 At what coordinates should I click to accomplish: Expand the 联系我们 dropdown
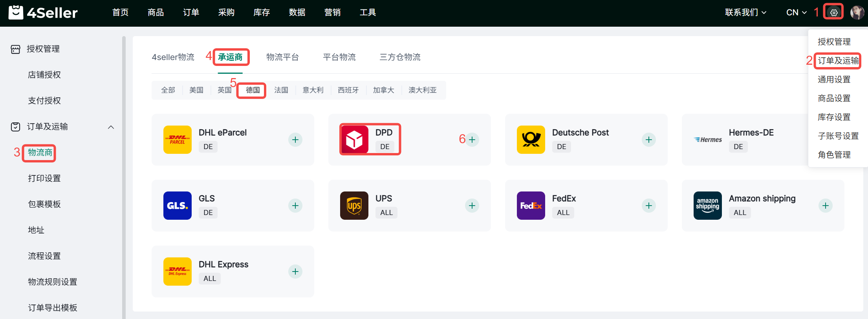click(x=745, y=13)
